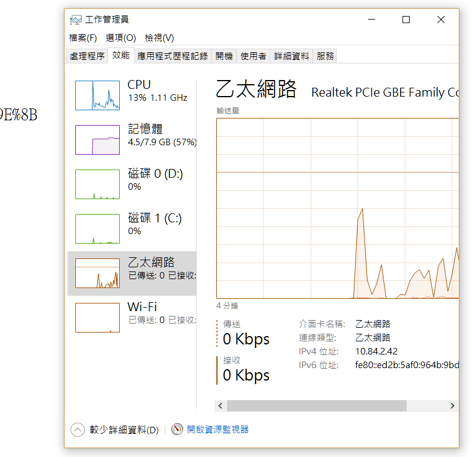Close the 工作管理員 window
Screen dimensions: 476x457
pos(441,20)
